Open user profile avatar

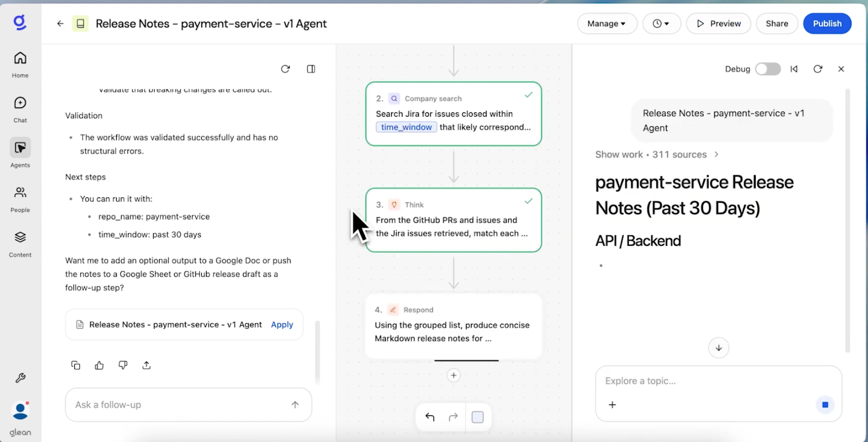coord(21,411)
